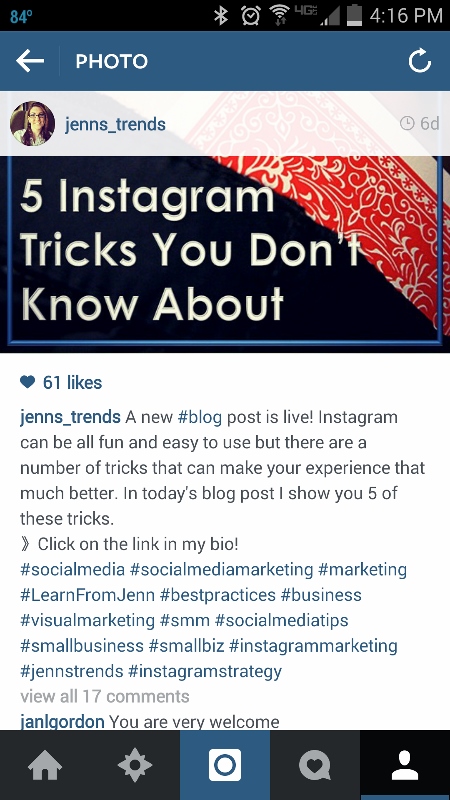Tap the back arrow icon
The image size is (450, 800).
30,61
